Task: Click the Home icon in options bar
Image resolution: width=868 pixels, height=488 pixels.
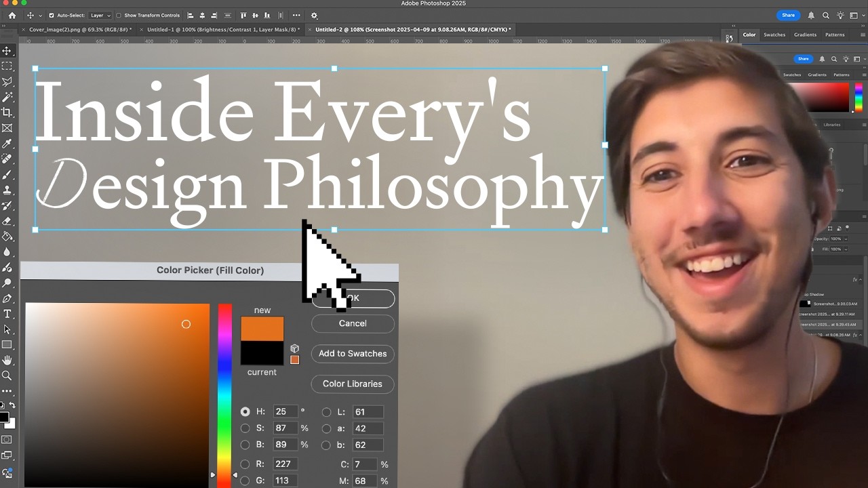Action: click(x=12, y=15)
